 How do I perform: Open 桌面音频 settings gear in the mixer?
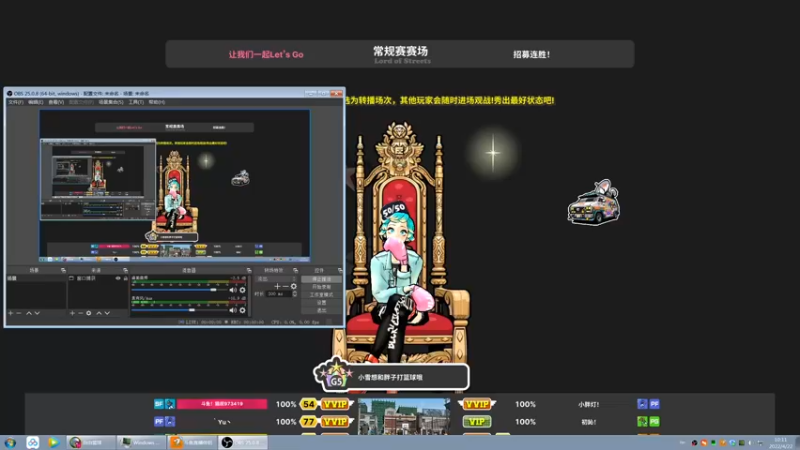coord(242,290)
